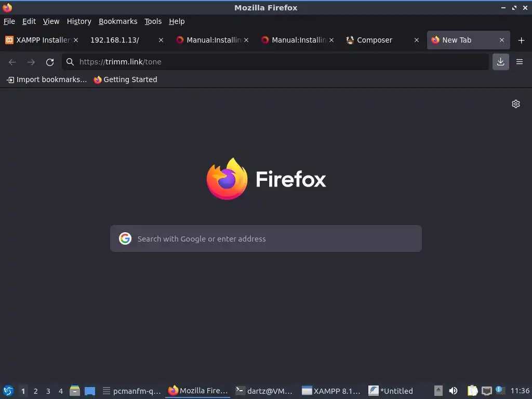Reload the current page
Viewport: 532px width, 399px height.
pos(50,62)
